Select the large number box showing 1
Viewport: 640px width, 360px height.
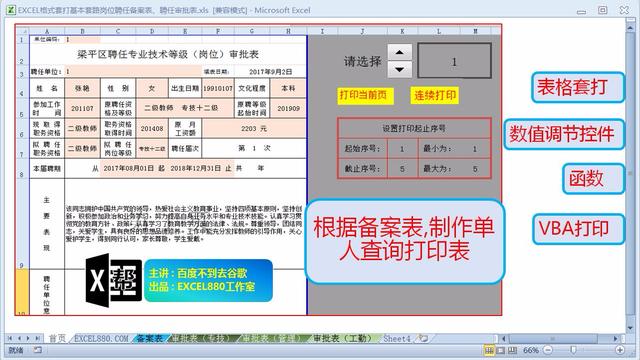[x=454, y=60]
